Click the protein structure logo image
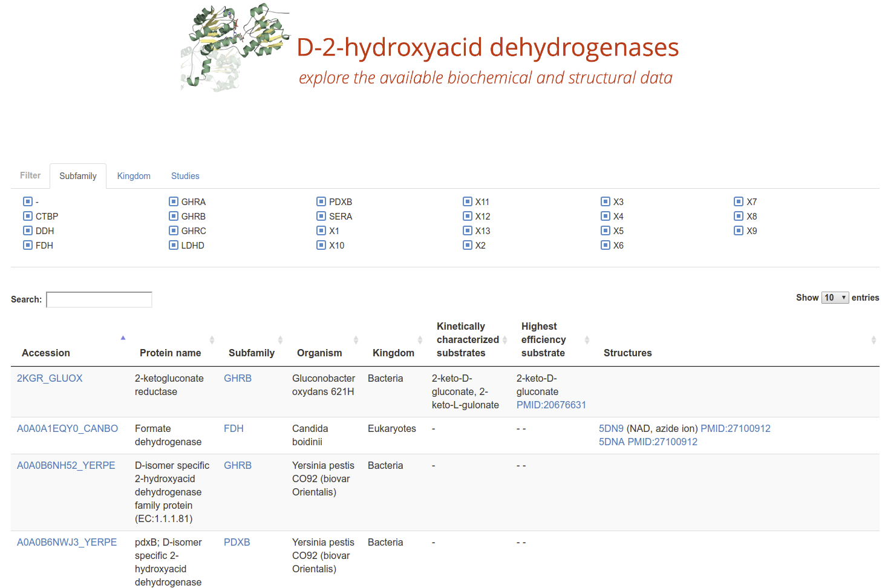The height and width of the screenshot is (588, 888). click(x=235, y=47)
